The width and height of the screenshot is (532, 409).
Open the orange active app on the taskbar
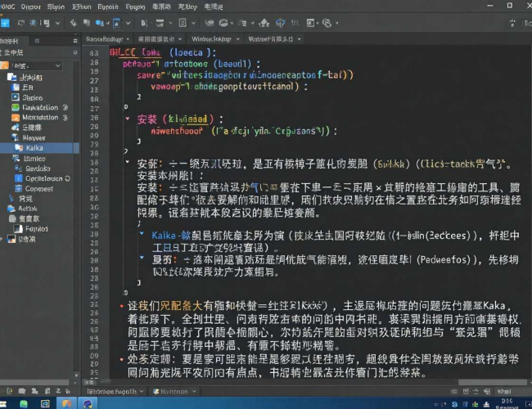(67, 403)
